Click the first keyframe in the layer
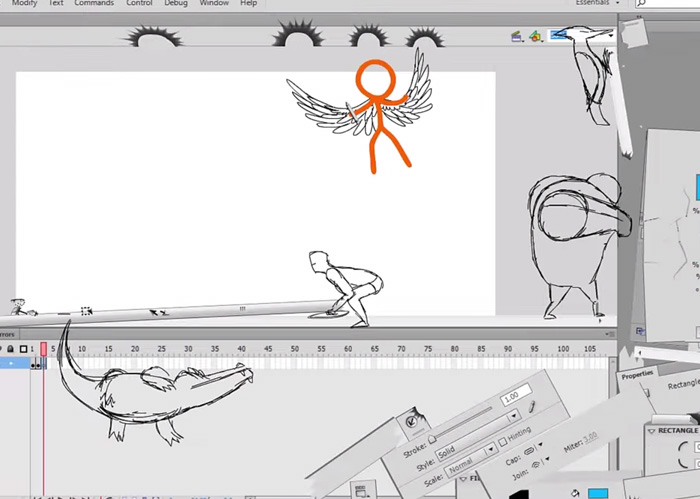This screenshot has width=700, height=499. pos(33,365)
